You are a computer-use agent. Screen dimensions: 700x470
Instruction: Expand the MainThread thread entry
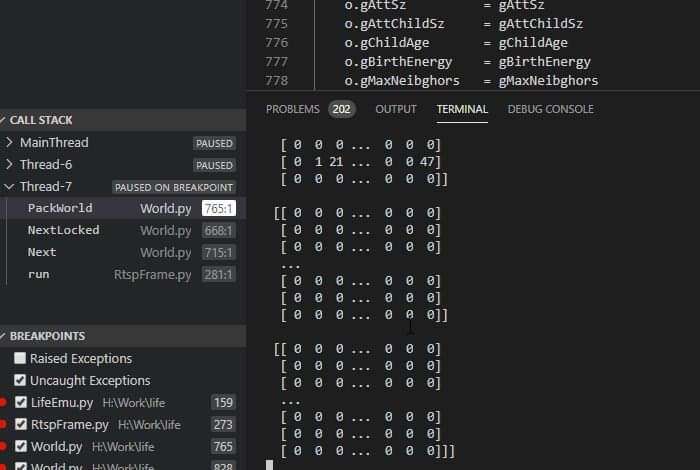[x=10, y=143]
